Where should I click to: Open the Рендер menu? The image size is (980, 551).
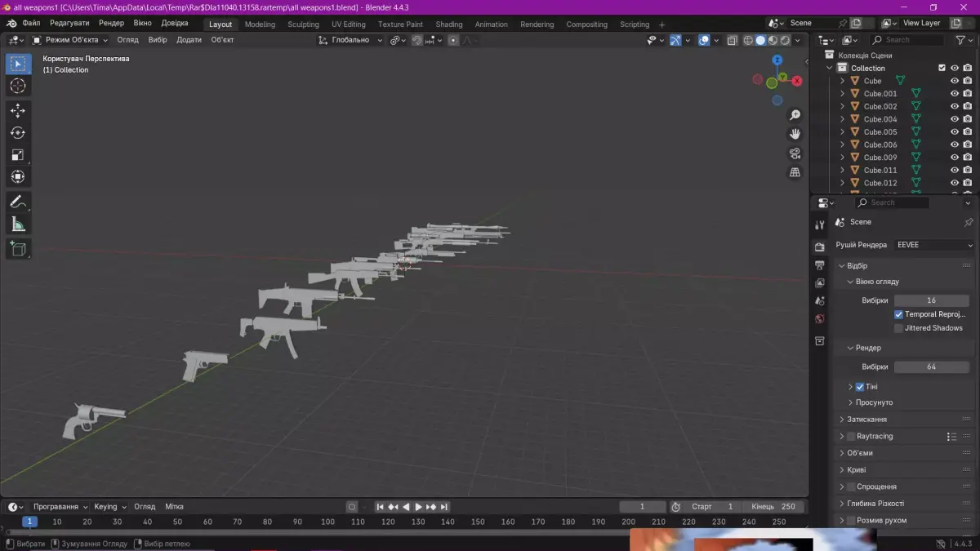click(112, 24)
